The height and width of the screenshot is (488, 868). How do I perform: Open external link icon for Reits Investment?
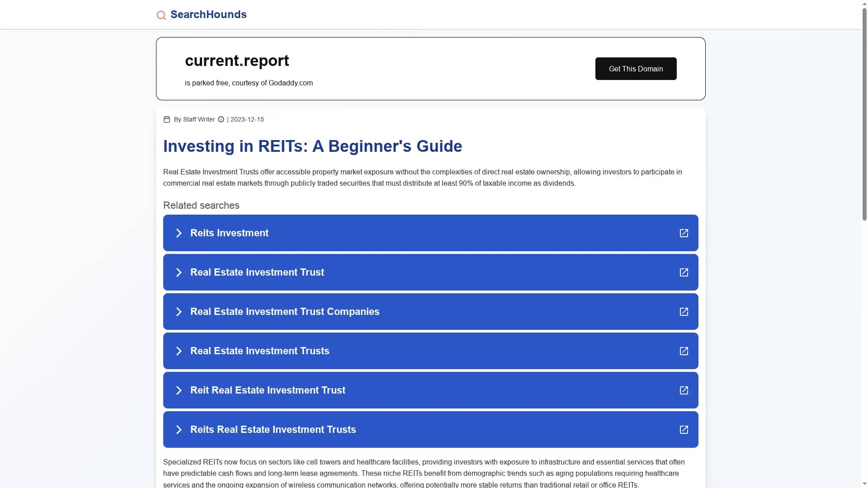tap(684, 233)
